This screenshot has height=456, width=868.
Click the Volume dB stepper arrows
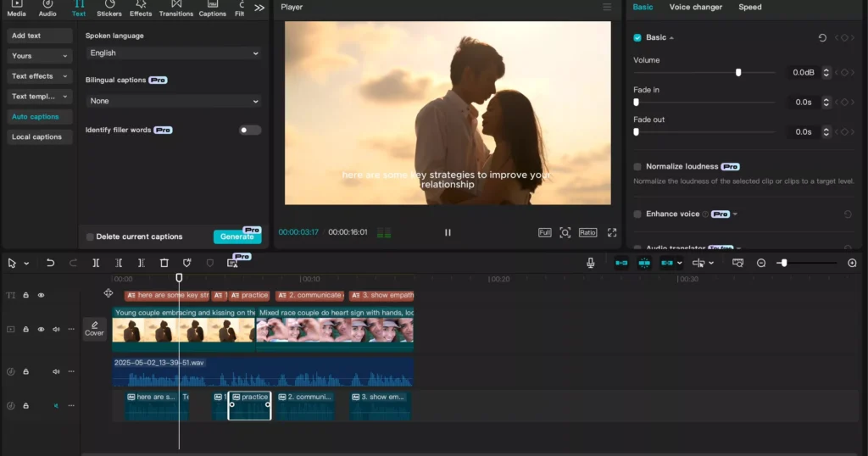click(x=826, y=73)
